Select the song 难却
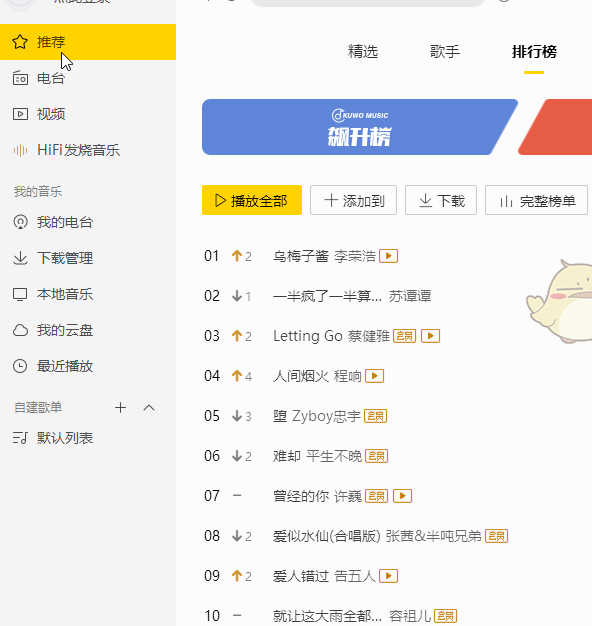 [287, 456]
